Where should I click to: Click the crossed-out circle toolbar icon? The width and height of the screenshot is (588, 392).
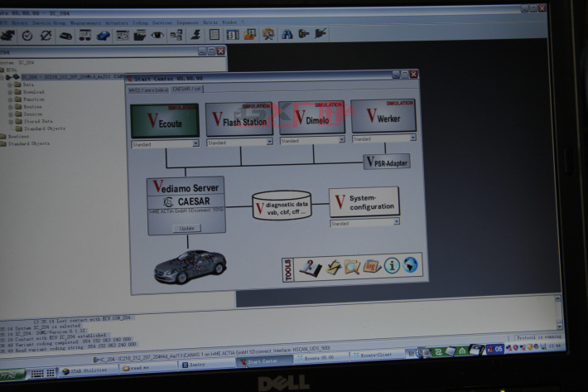tap(46, 36)
